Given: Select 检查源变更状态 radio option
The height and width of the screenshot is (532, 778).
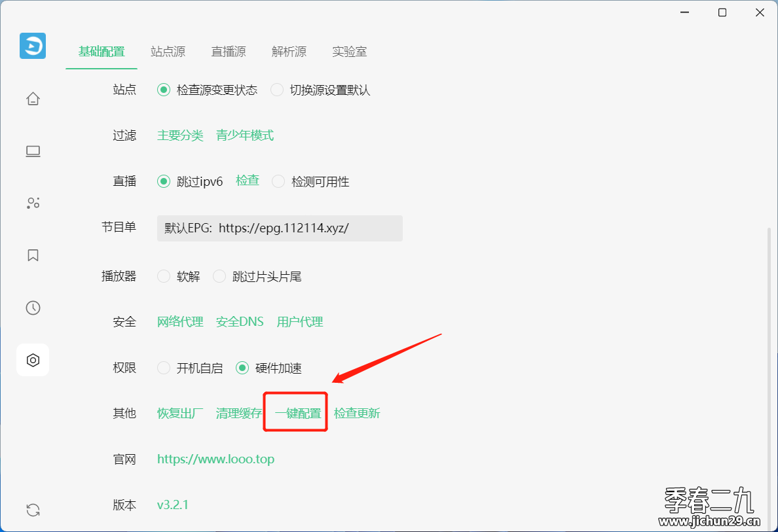Looking at the screenshot, I should (x=208, y=90).
